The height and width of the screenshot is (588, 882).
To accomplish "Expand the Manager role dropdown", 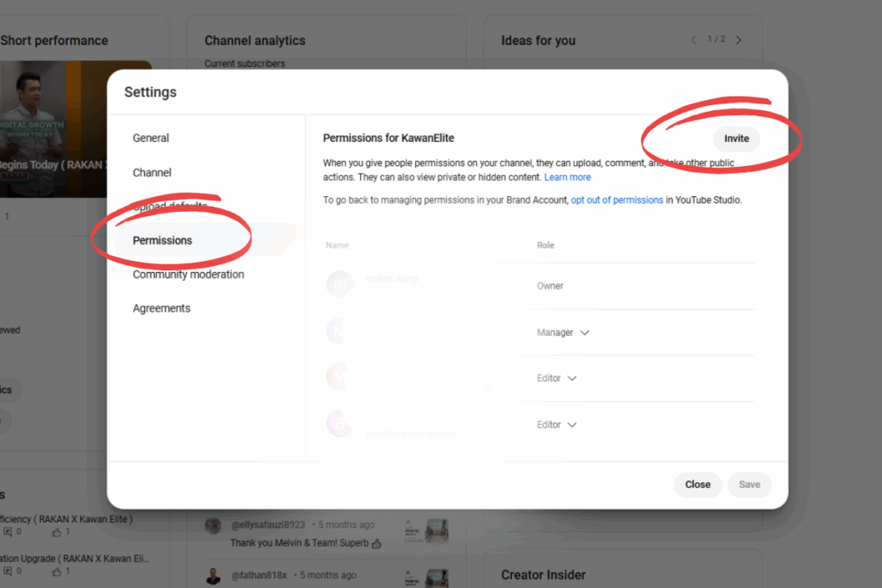I will pyautogui.click(x=563, y=332).
